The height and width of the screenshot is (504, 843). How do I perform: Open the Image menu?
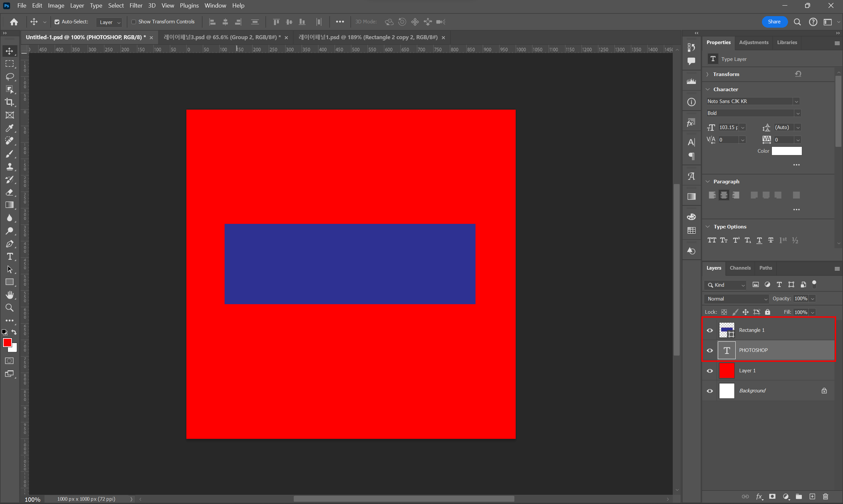[x=56, y=6]
